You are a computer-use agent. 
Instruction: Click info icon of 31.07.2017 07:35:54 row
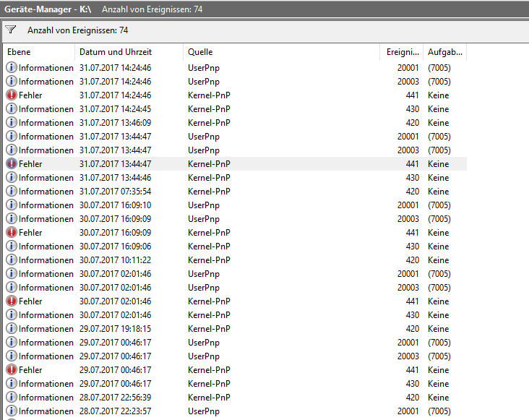[12, 192]
